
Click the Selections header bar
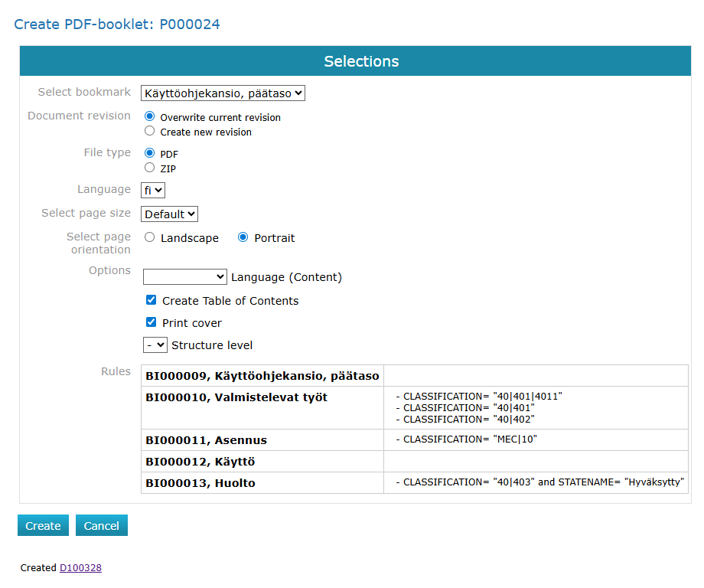[361, 60]
